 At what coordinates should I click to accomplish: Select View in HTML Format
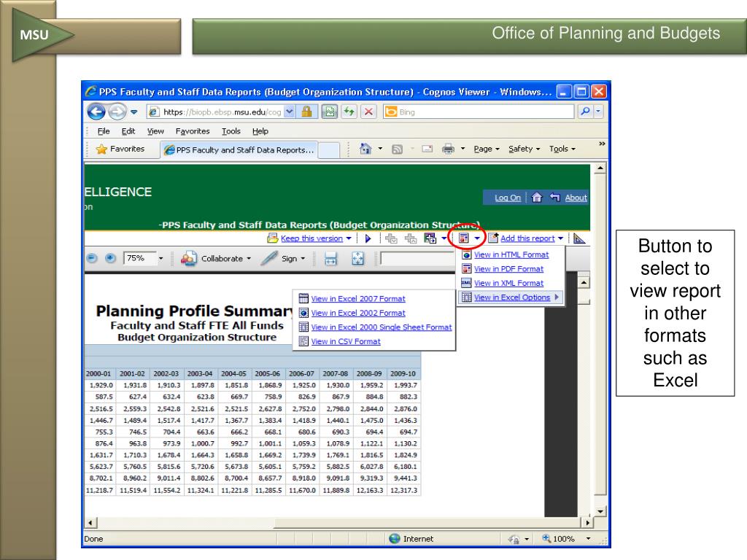511,254
